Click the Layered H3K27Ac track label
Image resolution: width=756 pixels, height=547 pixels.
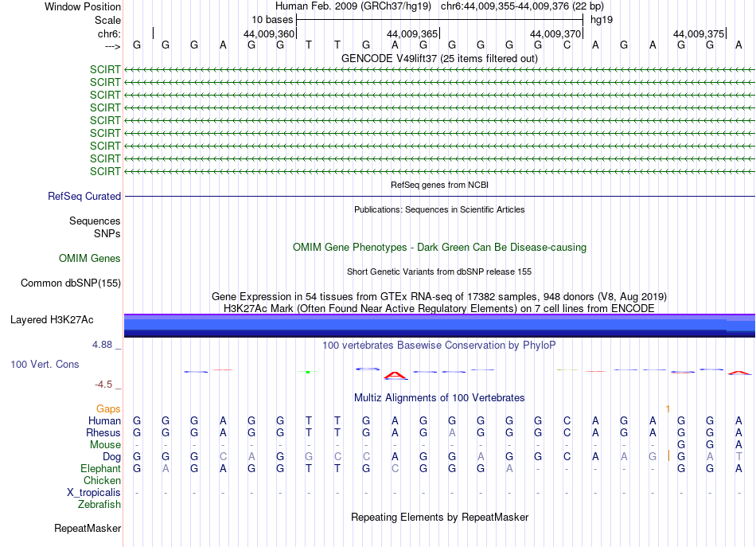[x=52, y=320]
